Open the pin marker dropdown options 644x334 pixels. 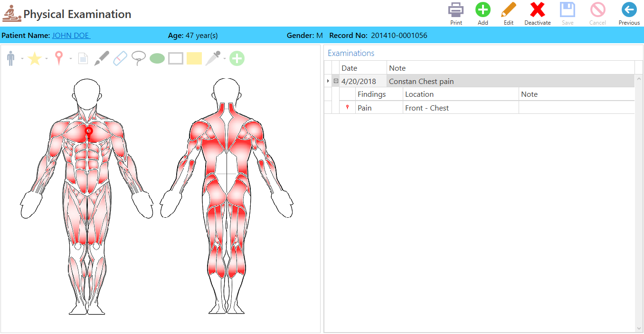[x=70, y=58]
